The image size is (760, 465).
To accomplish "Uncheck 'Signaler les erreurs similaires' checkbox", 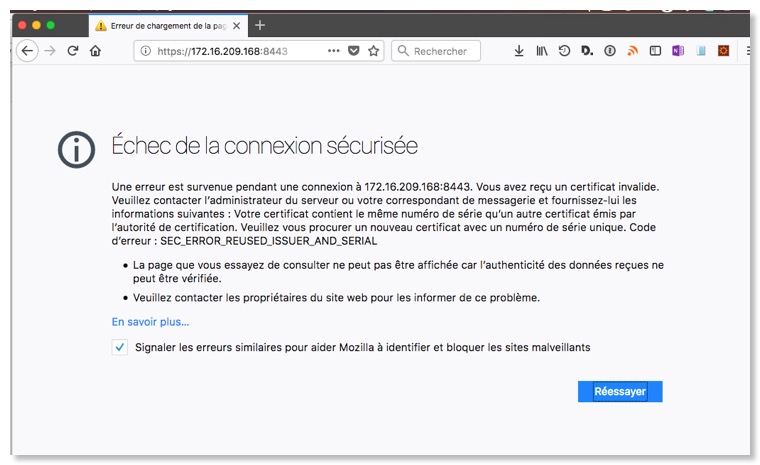I will (120, 347).
